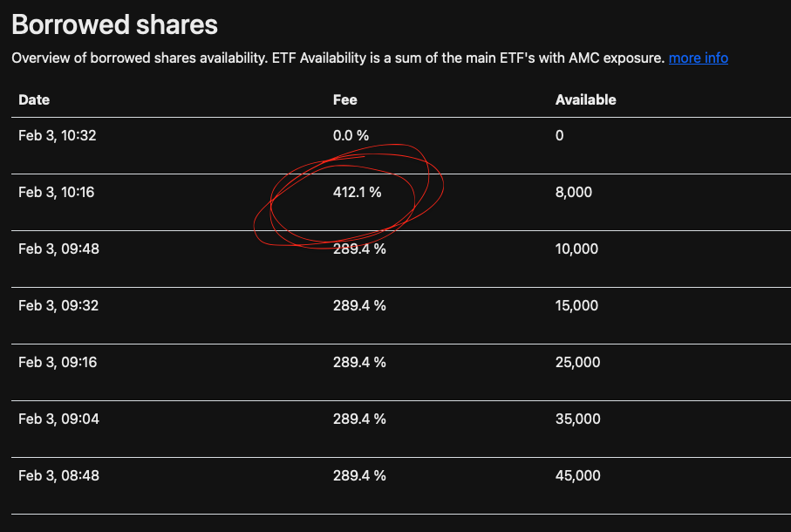Viewport: 791px width, 532px height.
Task: Click the Fee column header
Action: (x=345, y=99)
